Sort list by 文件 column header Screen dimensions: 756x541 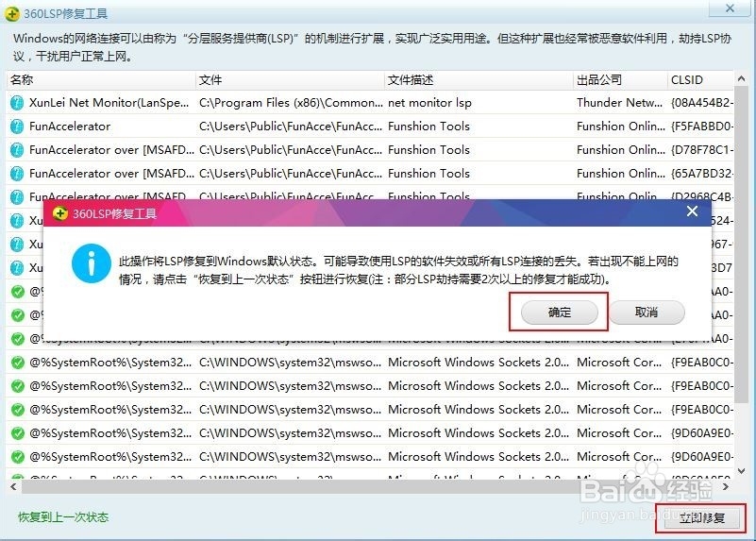tap(290, 80)
